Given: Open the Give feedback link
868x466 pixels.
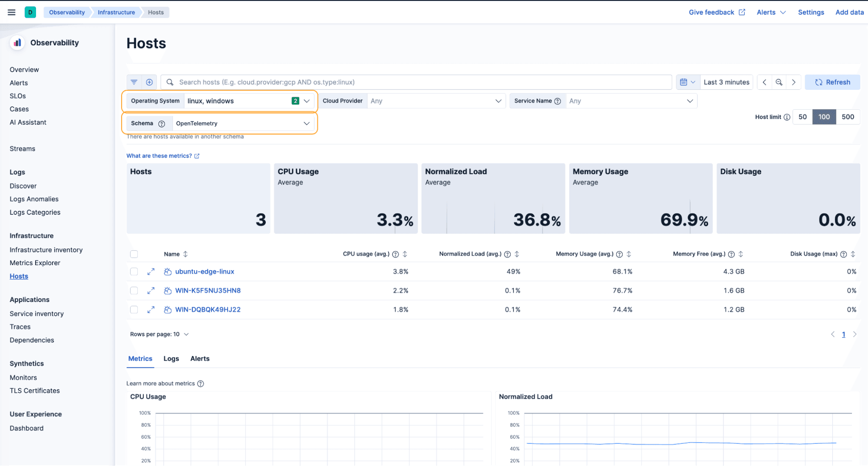Looking at the screenshot, I should click(716, 12).
